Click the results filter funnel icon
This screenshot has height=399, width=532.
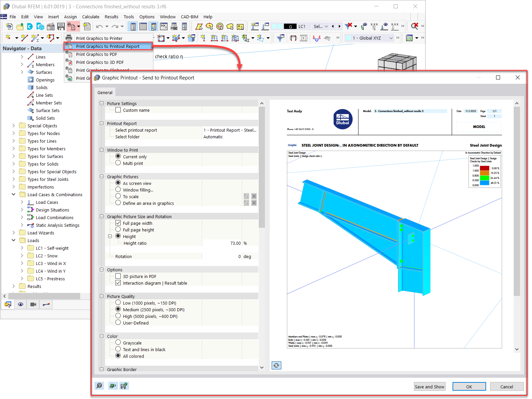(x=280, y=38)
